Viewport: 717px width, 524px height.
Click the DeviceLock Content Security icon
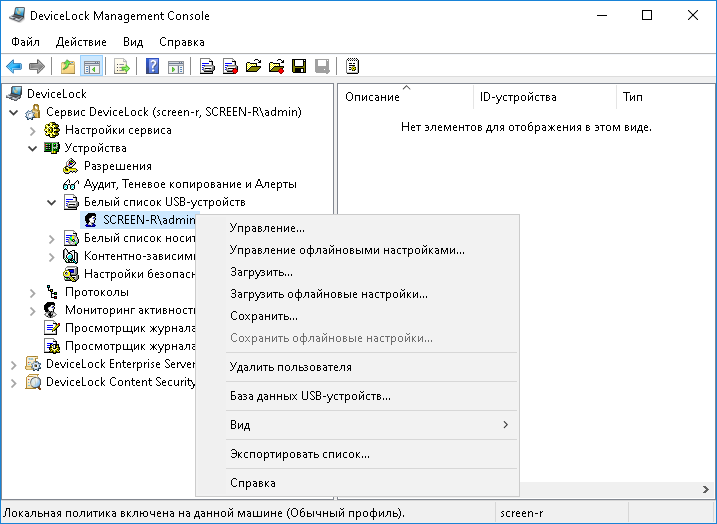pyautogui.click(x=33, y=382)
